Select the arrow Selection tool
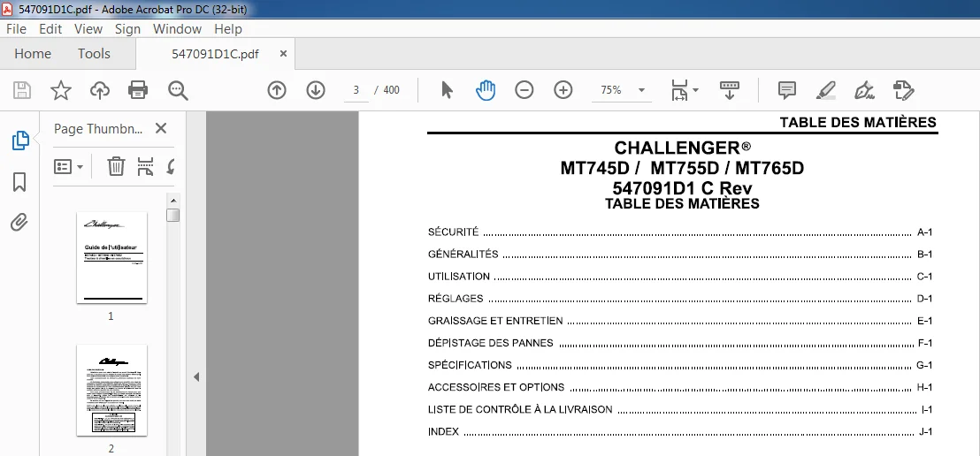 pos(447,90)
